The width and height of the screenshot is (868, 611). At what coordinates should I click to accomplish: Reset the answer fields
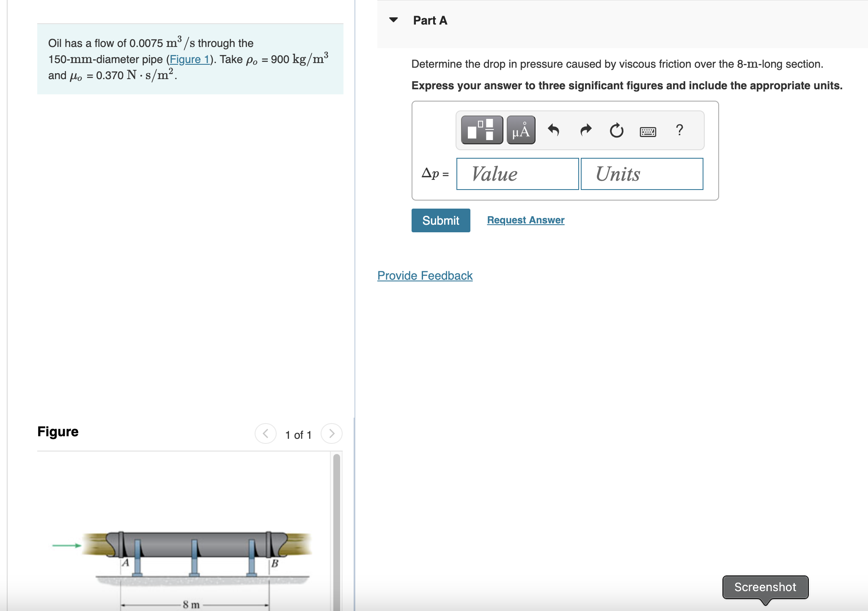[616, 130]
